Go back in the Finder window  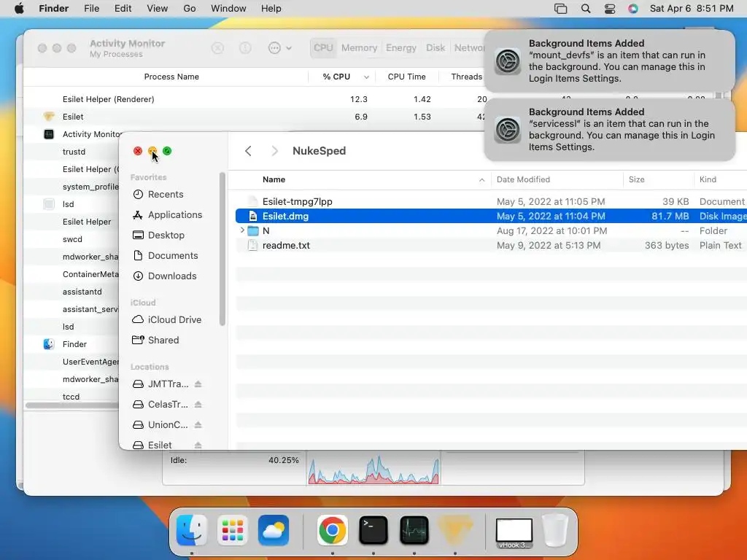coord(248,151)
